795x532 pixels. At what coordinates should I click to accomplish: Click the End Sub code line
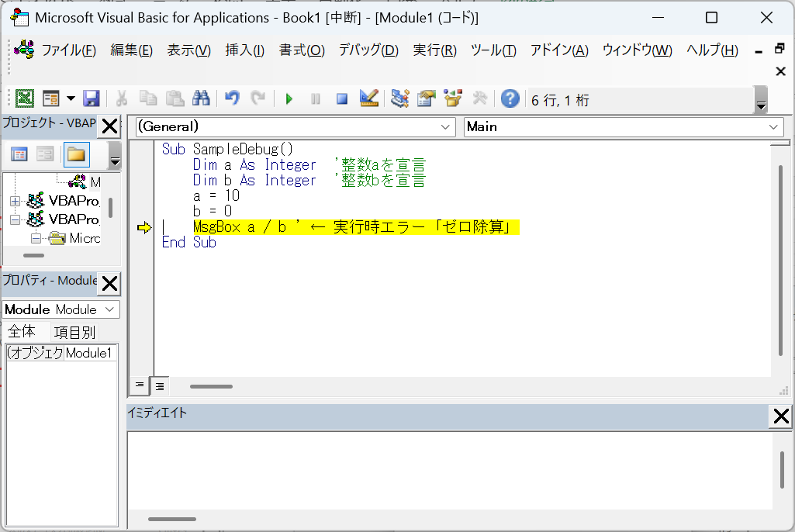[x=188, y=243]
